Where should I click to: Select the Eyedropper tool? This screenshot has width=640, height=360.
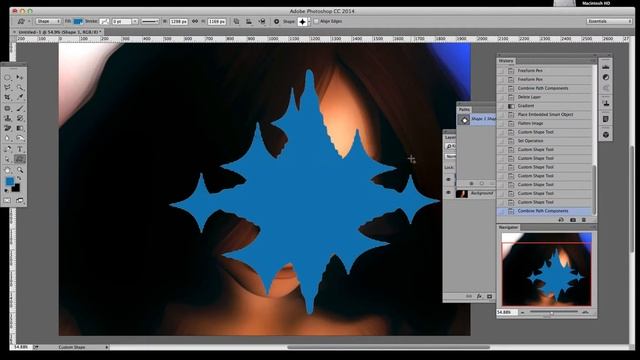click(20, 97)
